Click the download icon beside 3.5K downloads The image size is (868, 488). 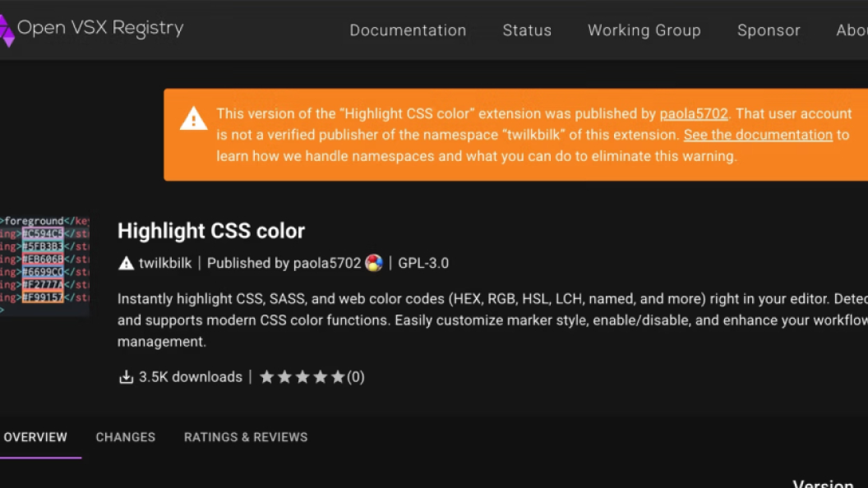coord(126,377)
